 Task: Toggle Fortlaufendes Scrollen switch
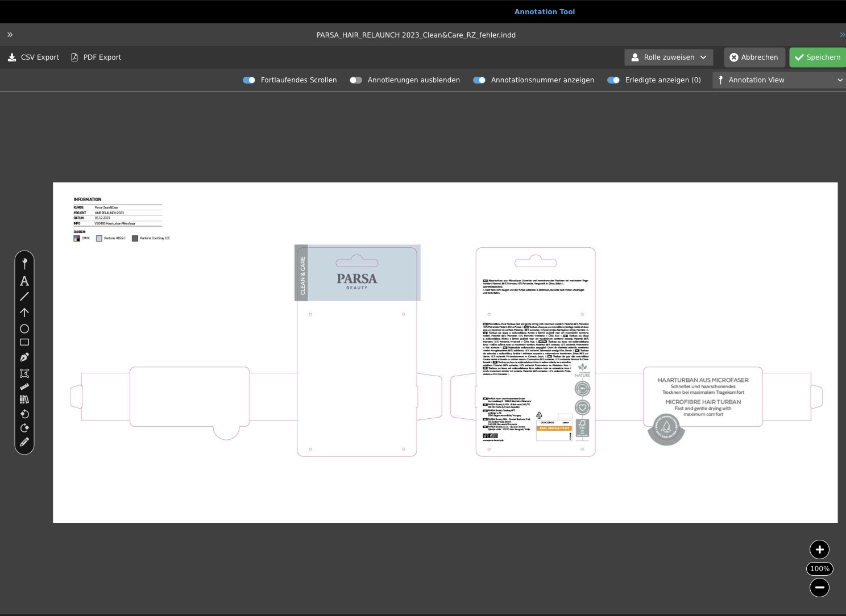[x=249, y=80]
